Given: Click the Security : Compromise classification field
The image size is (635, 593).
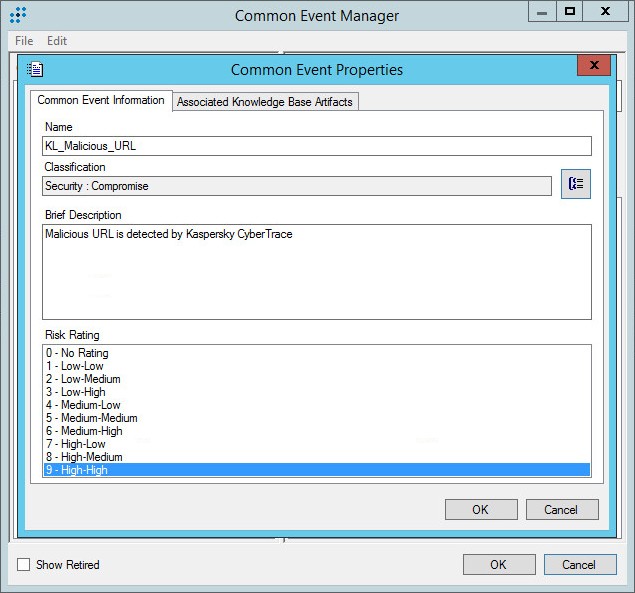Looking at the screenshot, I should 296,186.
